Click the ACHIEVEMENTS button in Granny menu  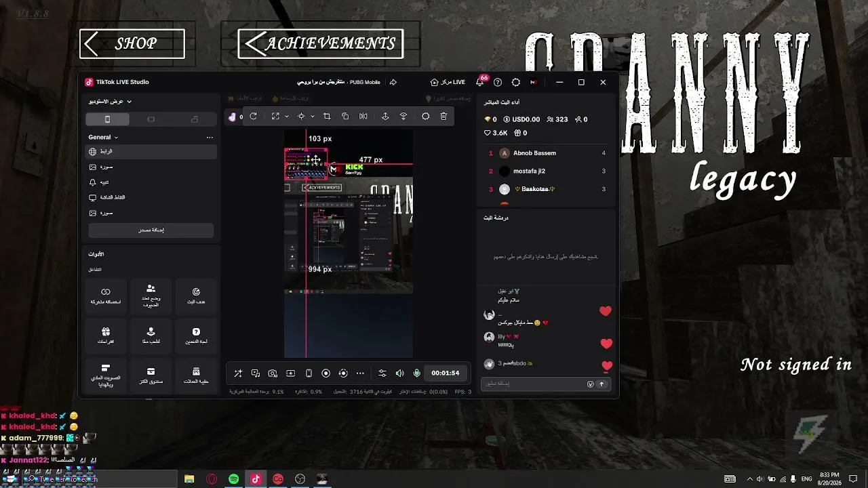click(321, 43)
